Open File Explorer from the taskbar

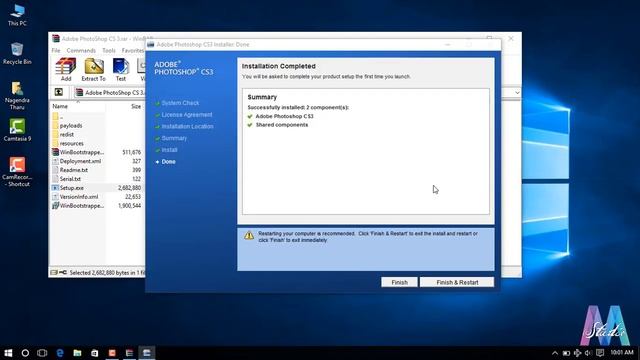[77, 353]
